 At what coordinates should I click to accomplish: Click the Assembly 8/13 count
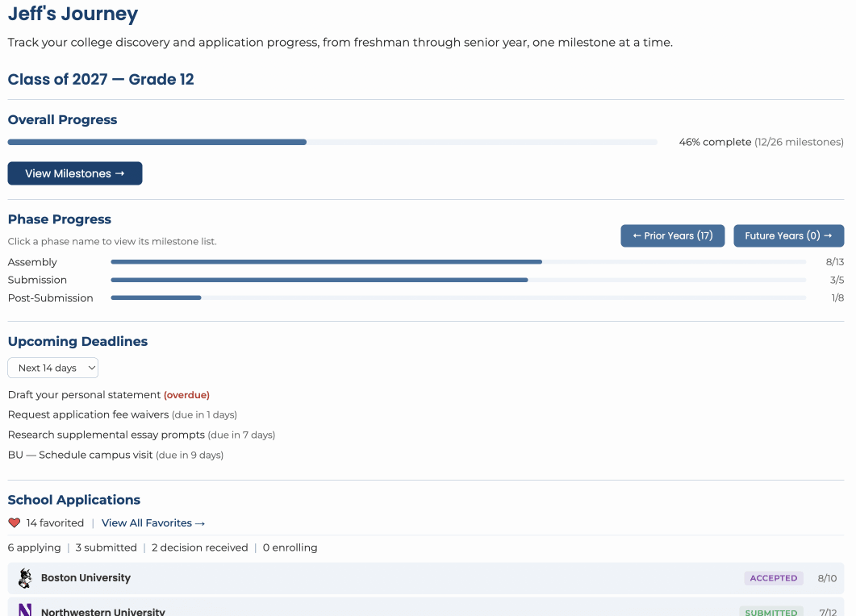tap(835, 262)
